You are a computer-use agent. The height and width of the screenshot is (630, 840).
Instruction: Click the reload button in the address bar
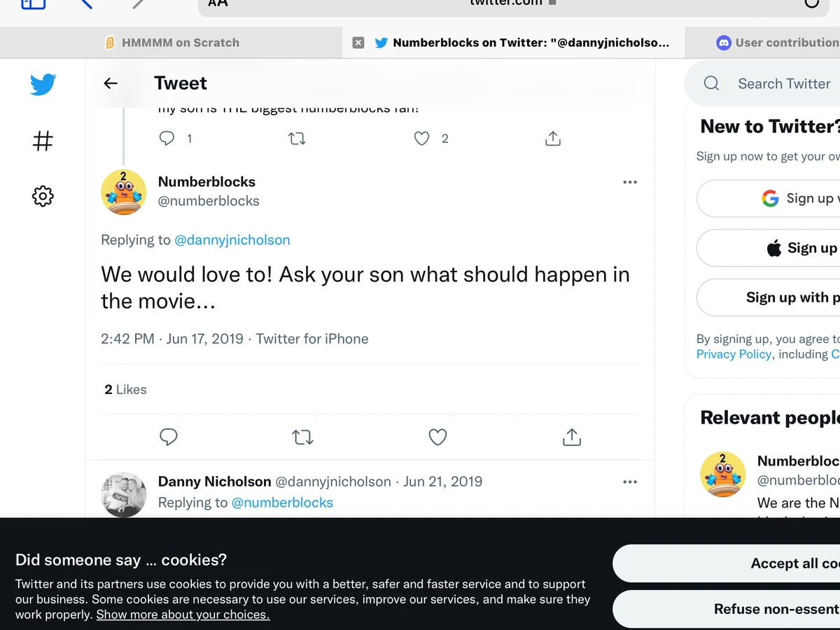tap(812, 3)
